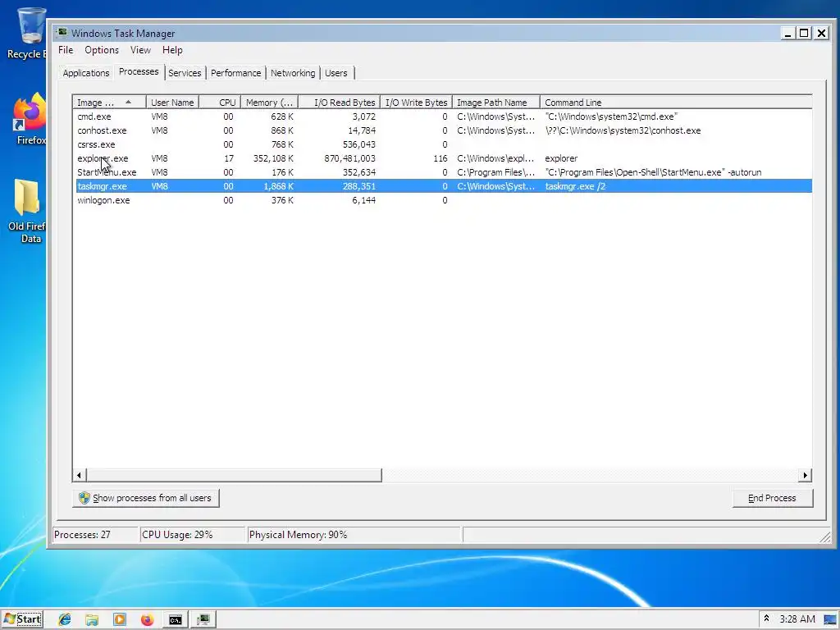Minimize the Task Manager window
This screenshot has height=630, width=840.
coord(787,33)
